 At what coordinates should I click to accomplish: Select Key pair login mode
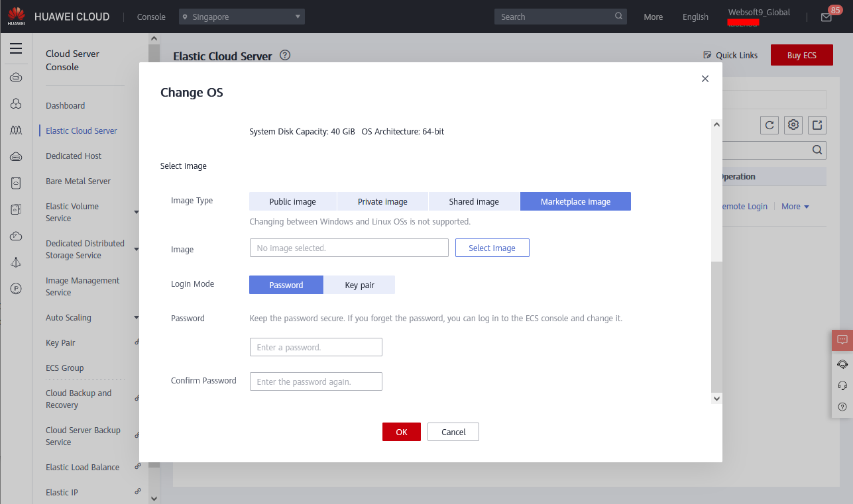point(359,285)
